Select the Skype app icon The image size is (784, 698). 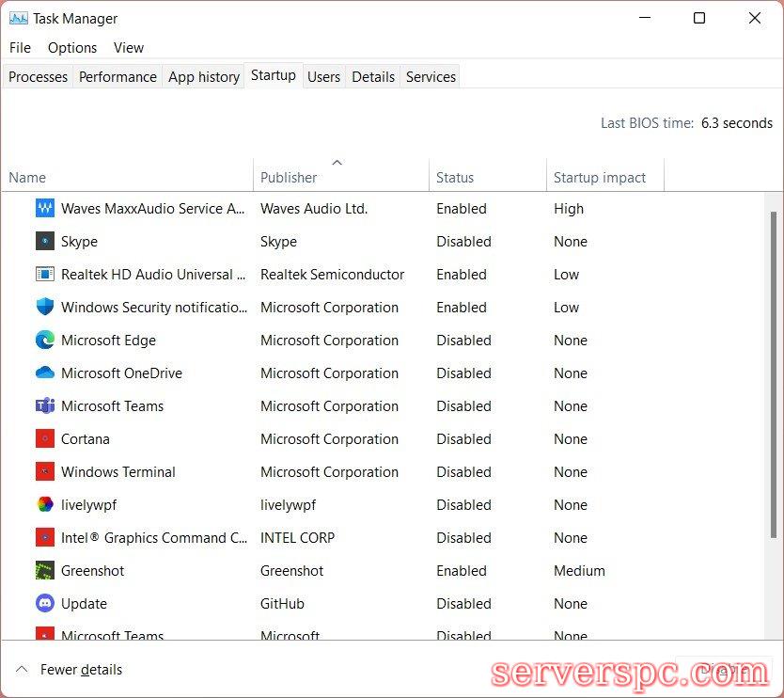tap(44, 242)
